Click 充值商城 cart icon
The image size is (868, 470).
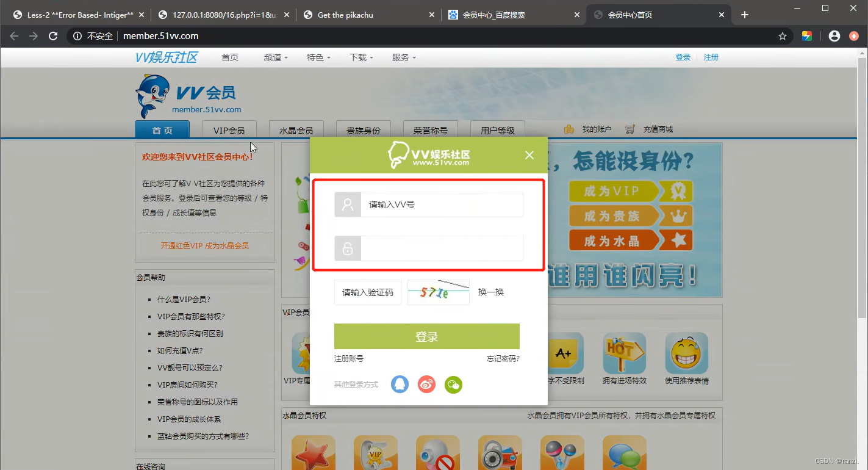(630, 129)
